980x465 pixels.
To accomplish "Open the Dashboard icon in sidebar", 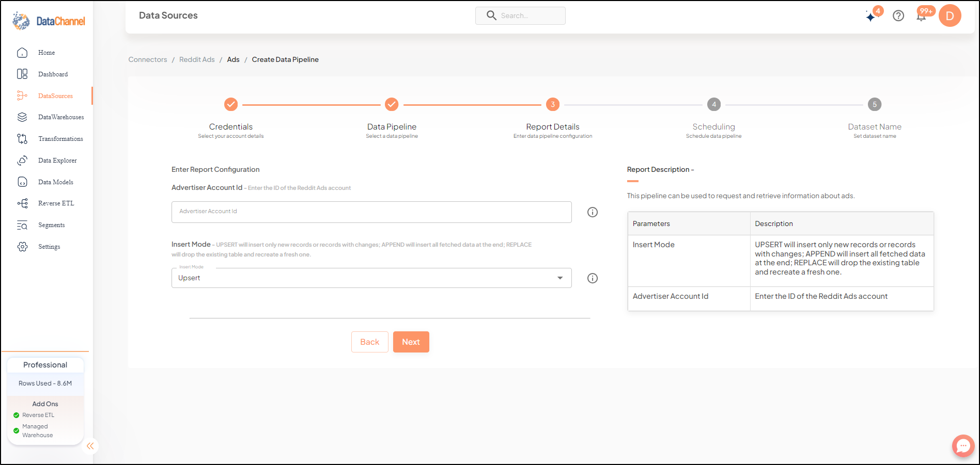I will pyautogui.click(x=22, y=74).
